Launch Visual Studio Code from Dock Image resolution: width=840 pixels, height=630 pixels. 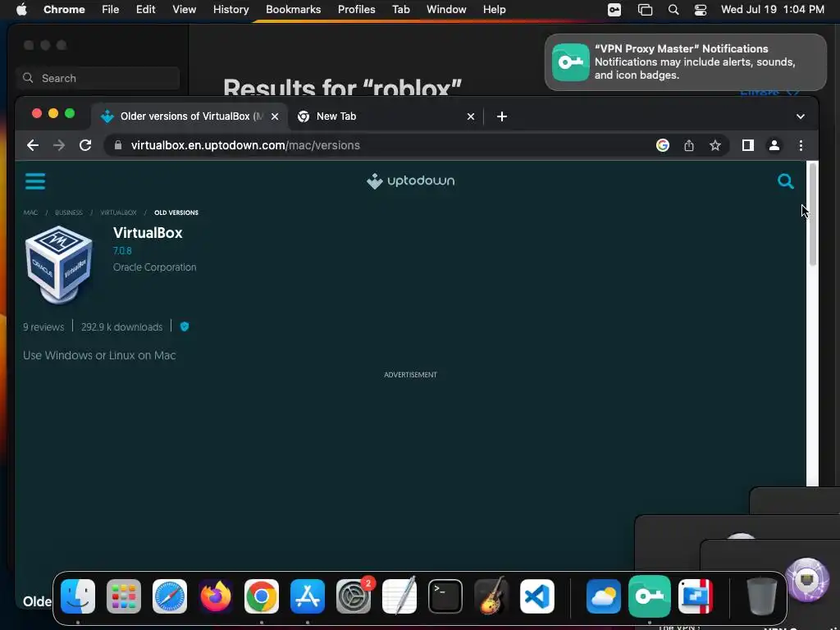537,596
